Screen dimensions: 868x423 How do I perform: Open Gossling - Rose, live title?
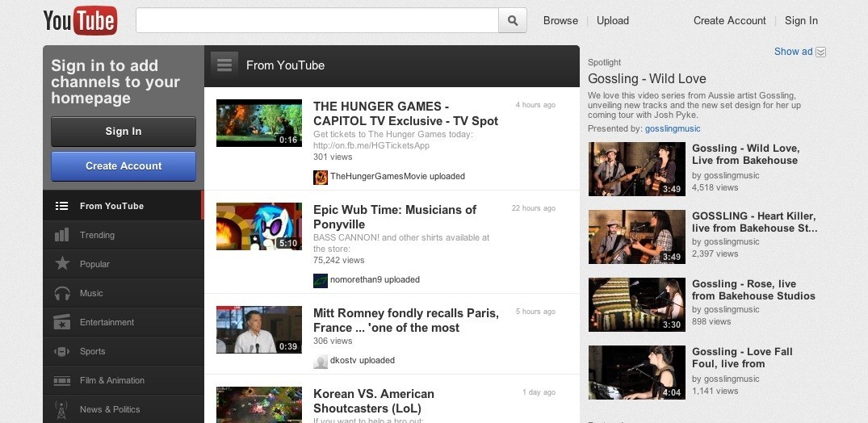point(753,290)
